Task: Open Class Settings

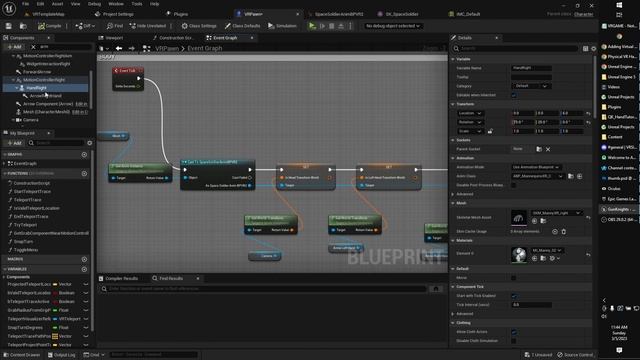Action: [199, 26]
